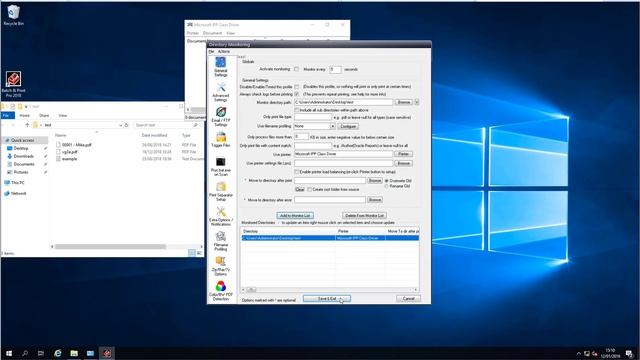This screenshot has width=640, height=360.
Task: Click the Printer button beside Use printer
Action: coord(403,154)
